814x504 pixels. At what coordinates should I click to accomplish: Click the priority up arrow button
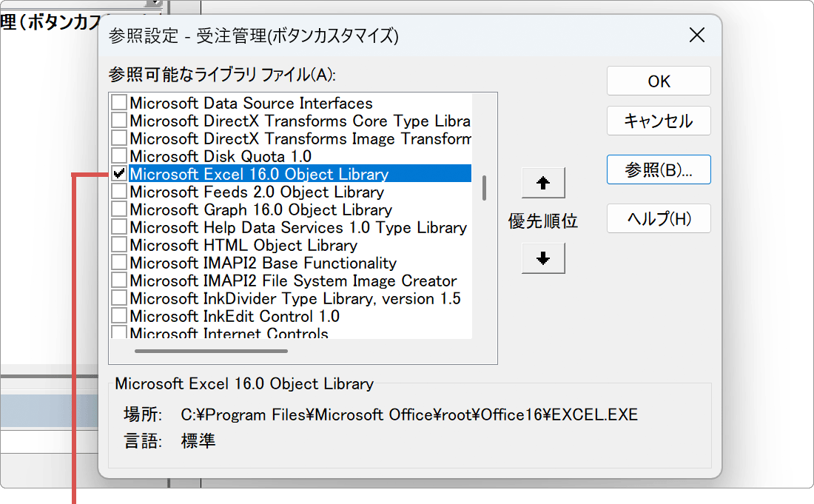(x=543, y=183)
